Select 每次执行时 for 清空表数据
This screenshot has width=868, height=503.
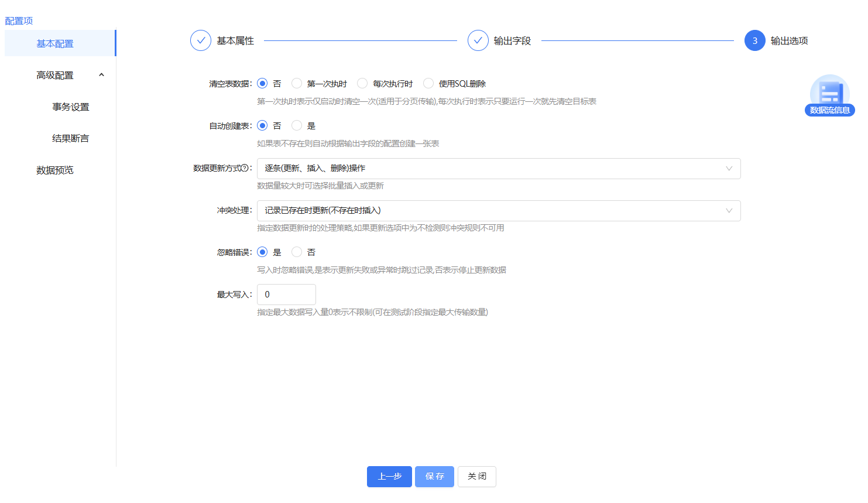coord(362,84)
